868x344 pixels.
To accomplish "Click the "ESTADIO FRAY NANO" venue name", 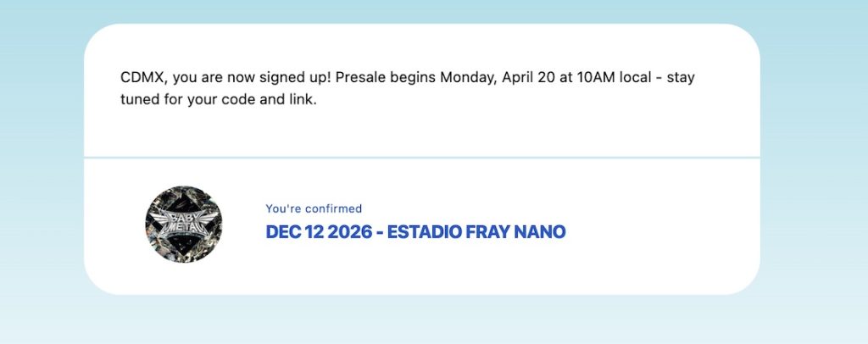I will 476,232.
